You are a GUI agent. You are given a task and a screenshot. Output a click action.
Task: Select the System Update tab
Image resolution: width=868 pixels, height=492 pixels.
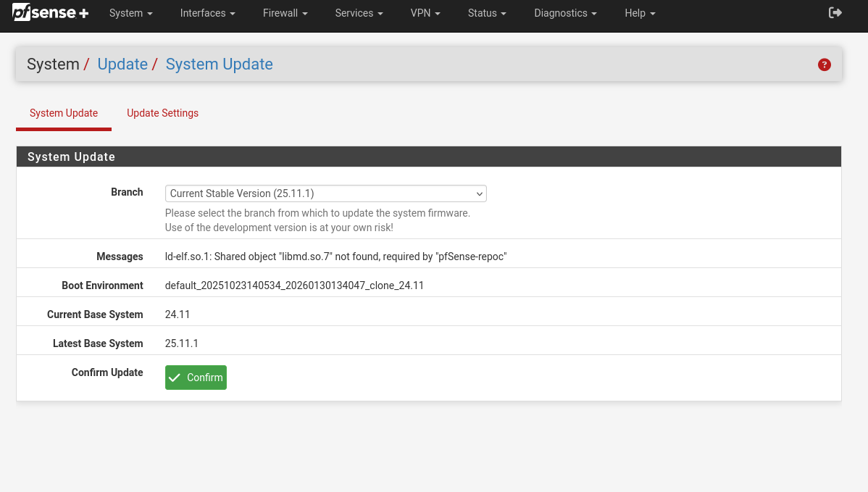[x=64, y=113]
